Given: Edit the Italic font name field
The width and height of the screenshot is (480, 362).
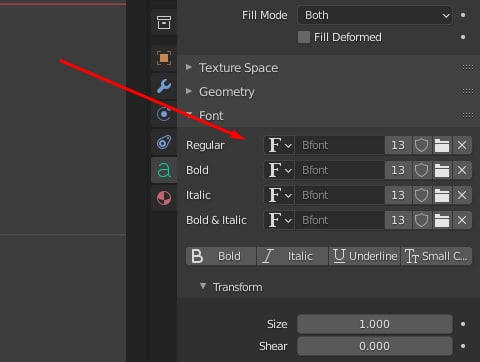Looking at the screenshot, I should pyautogui.click(x=340, y=195).
